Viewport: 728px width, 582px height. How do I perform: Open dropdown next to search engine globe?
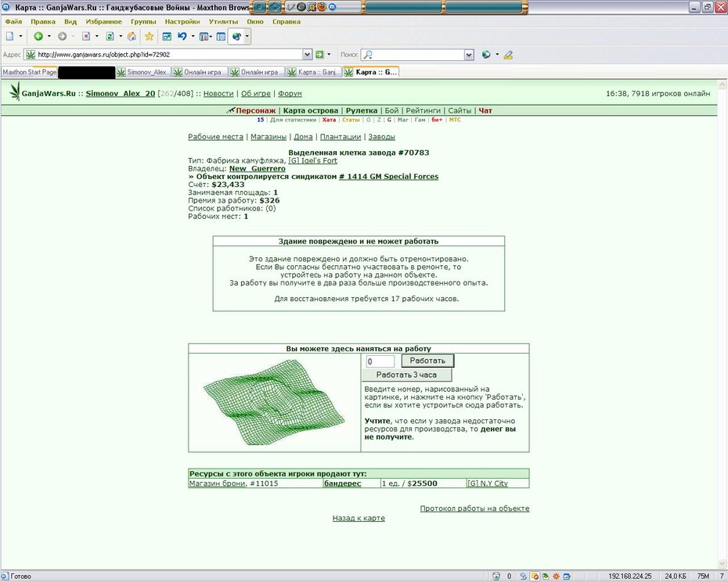[x=497, y=55]
